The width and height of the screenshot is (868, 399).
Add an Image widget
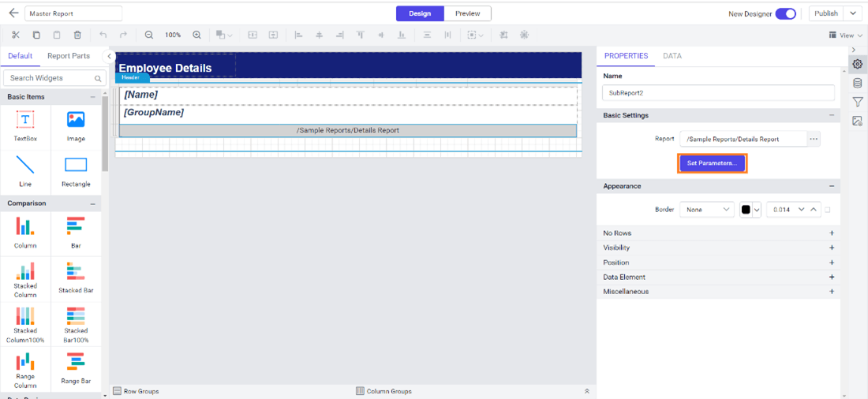click(76, 126)
